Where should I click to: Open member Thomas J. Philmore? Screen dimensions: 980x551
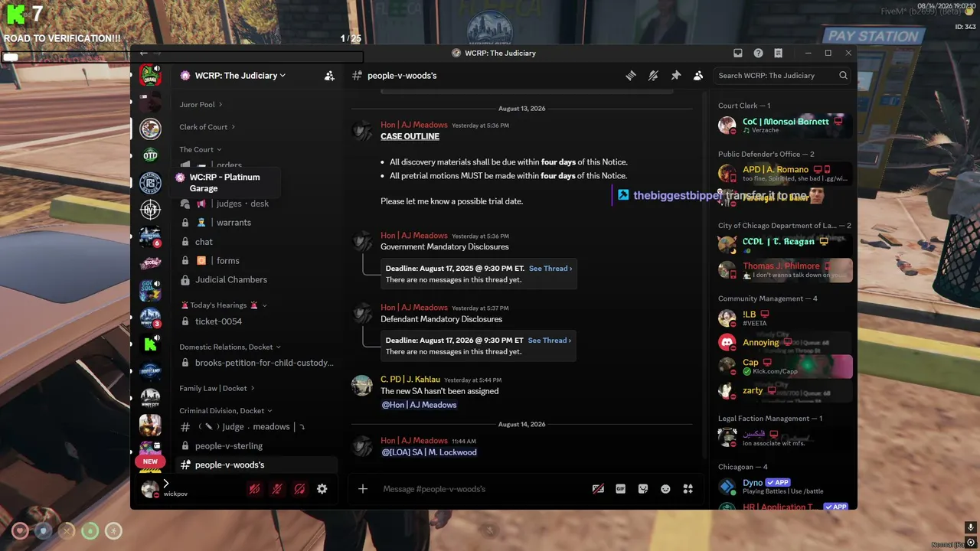784,269
